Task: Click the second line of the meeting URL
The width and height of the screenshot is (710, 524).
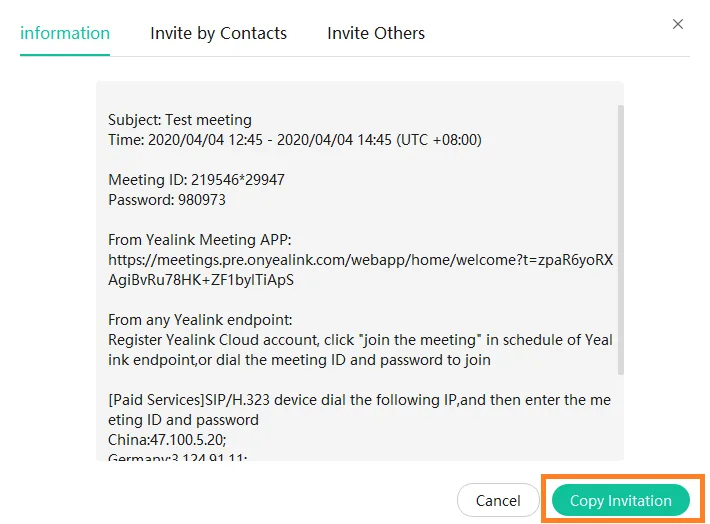Action: pyautogui.click(x=201, y=280)
